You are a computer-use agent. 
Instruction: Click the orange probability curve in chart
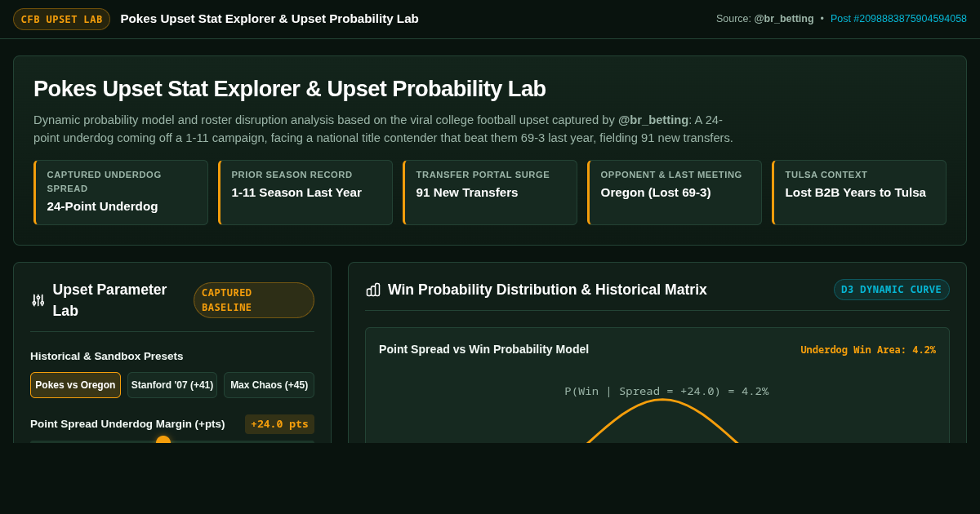tap(662, 401)
